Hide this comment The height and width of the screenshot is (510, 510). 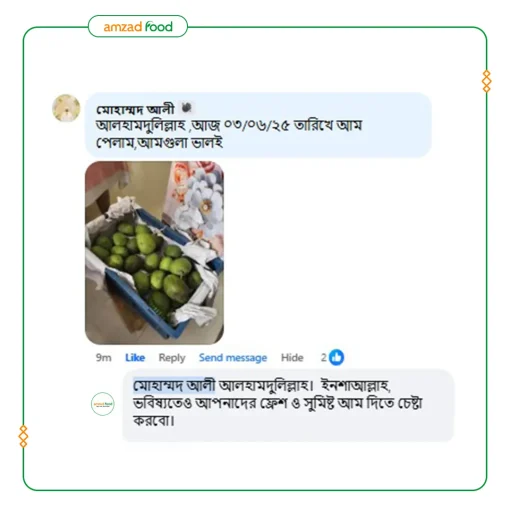coord(292,358)
